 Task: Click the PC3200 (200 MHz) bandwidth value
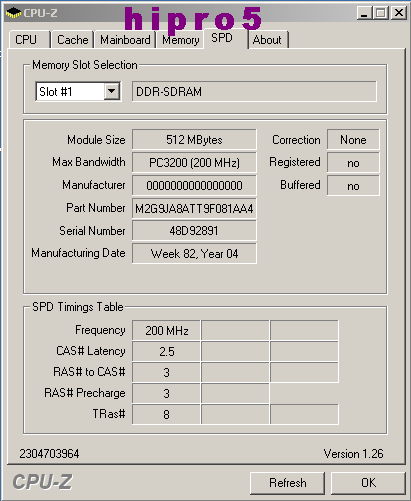click(194, 162)
